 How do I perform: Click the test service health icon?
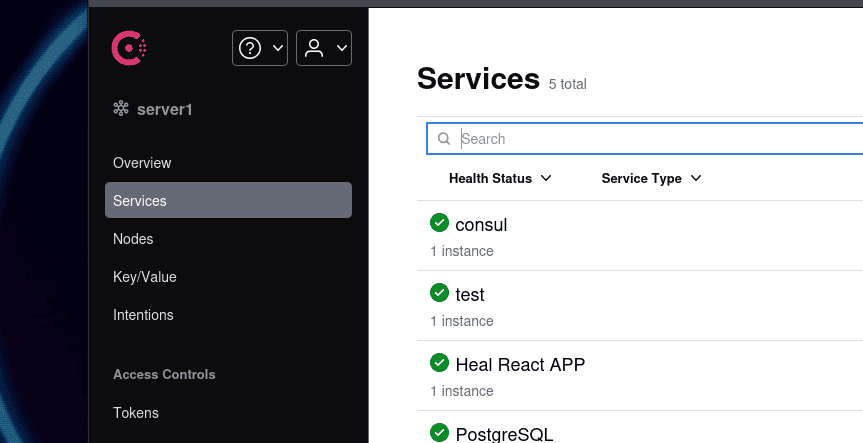pyautogui.click(x=439, y=293)
